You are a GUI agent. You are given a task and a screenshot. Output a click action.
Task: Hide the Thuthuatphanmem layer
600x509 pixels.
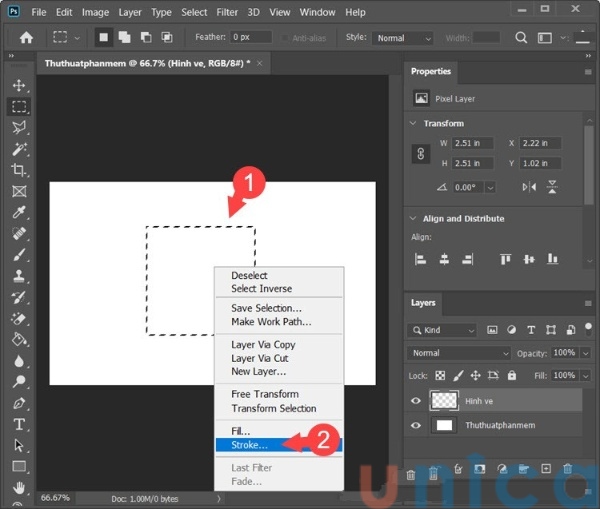(416, 425)
